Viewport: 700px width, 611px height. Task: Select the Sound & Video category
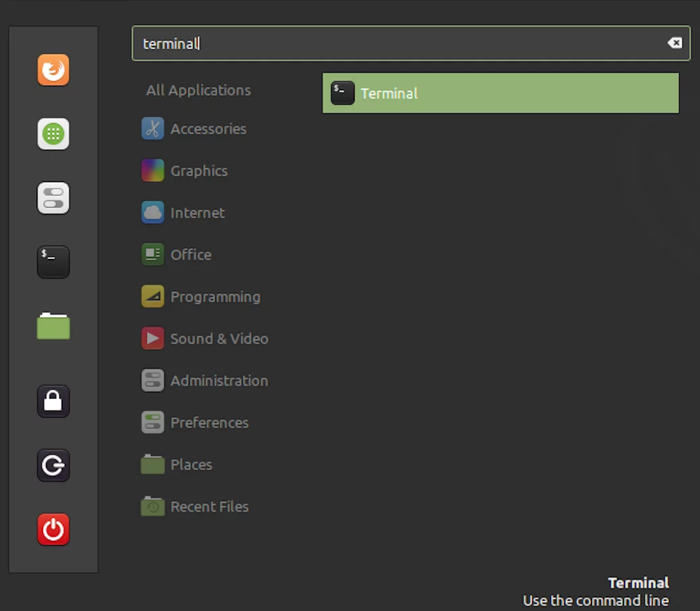tap(205, 339)
